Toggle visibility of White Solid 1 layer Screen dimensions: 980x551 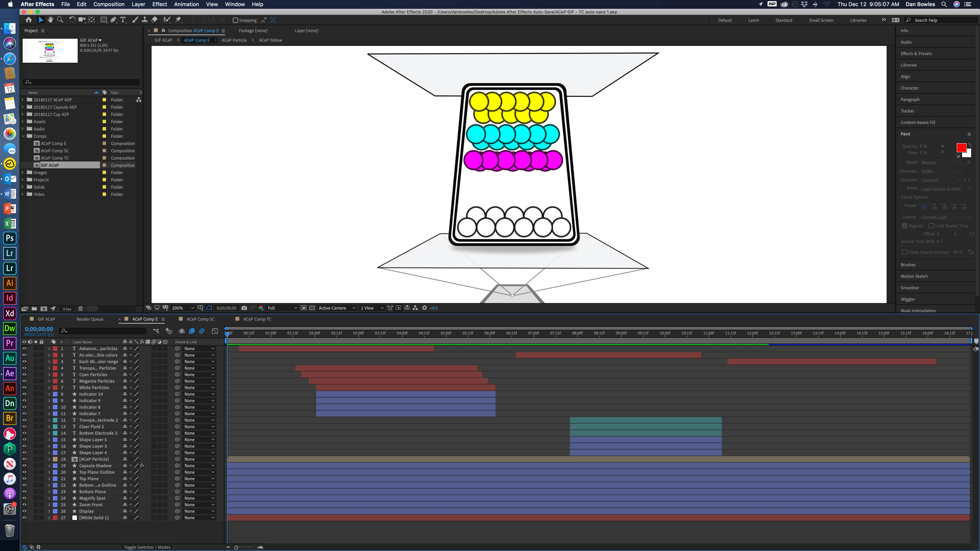point(24,518)
